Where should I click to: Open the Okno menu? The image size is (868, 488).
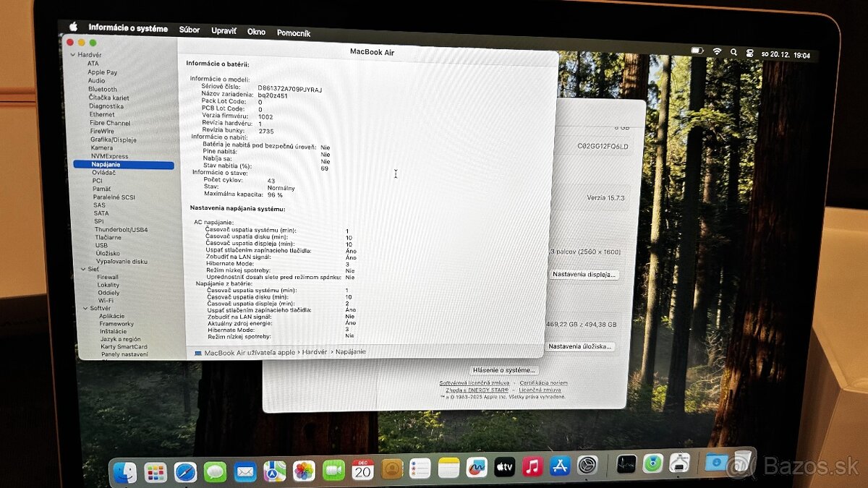coord(257,32)
